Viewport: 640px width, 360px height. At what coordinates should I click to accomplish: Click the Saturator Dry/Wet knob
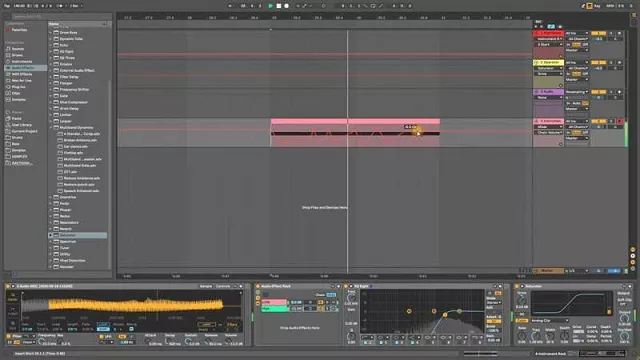pyautogui.click(x=624, y=337)
